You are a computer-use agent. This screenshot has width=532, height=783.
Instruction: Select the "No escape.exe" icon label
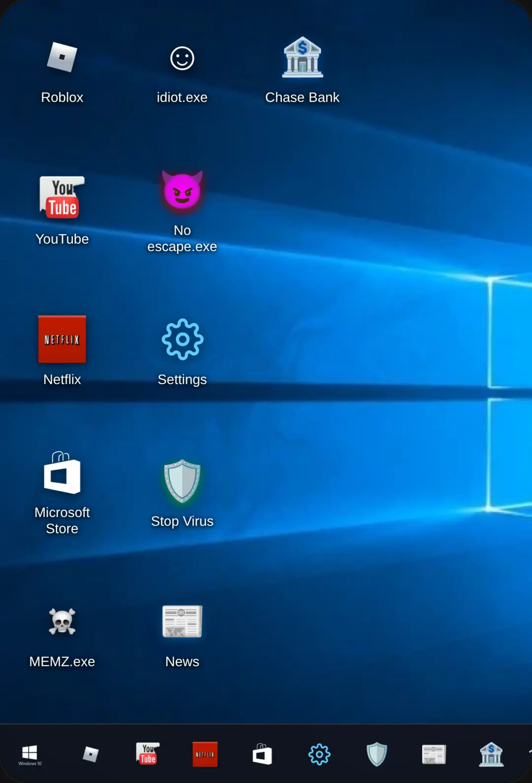tap(182, 238)
